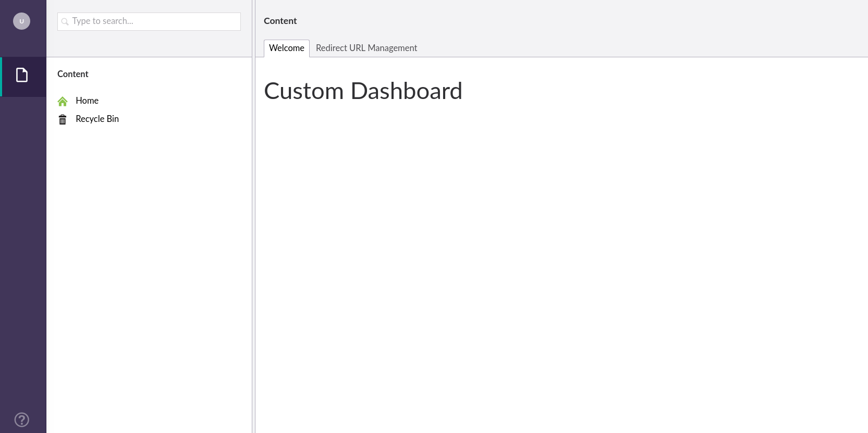Switch to the Redirect URL Management tab
Image resolution: width=868 pixels, height=433 pixels.
point(366,48)
